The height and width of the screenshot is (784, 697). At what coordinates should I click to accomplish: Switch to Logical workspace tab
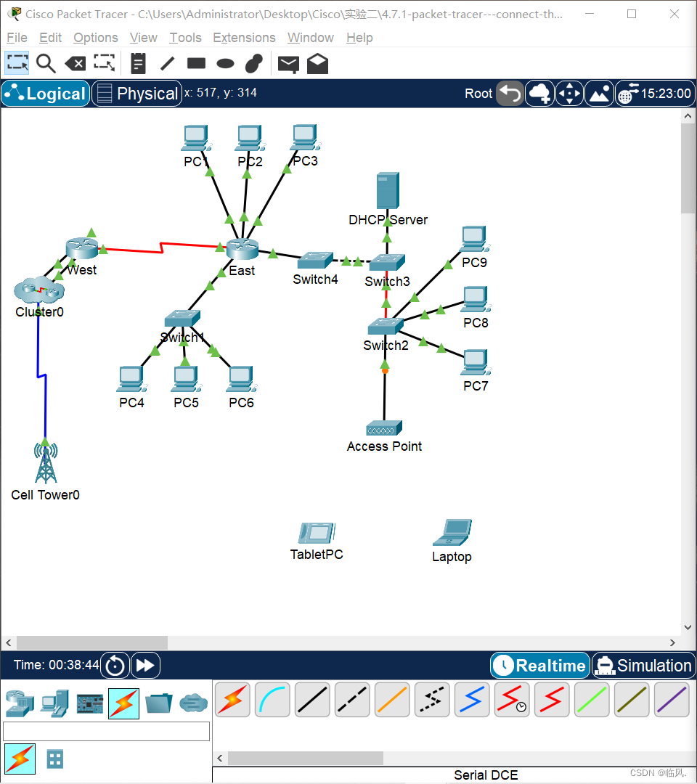pos(46,94)
